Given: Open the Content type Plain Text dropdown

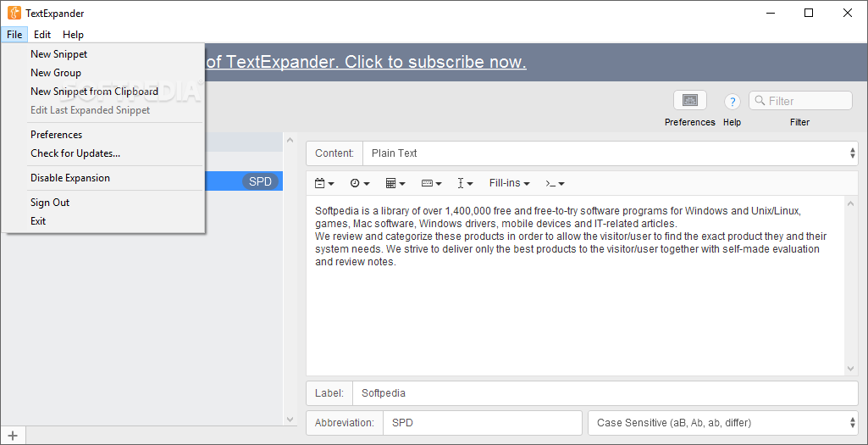Looking at the screenshot, I should (610, 153).
